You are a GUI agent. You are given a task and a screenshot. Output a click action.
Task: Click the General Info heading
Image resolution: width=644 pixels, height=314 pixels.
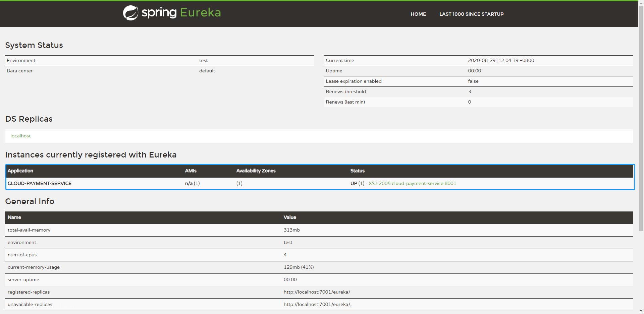(x=30, y=201)
